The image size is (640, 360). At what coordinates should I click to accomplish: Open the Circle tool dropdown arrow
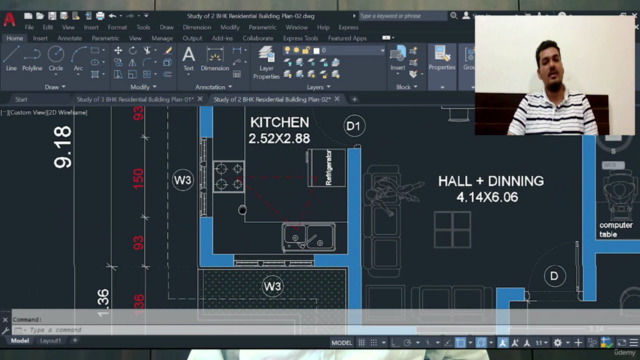56,75
